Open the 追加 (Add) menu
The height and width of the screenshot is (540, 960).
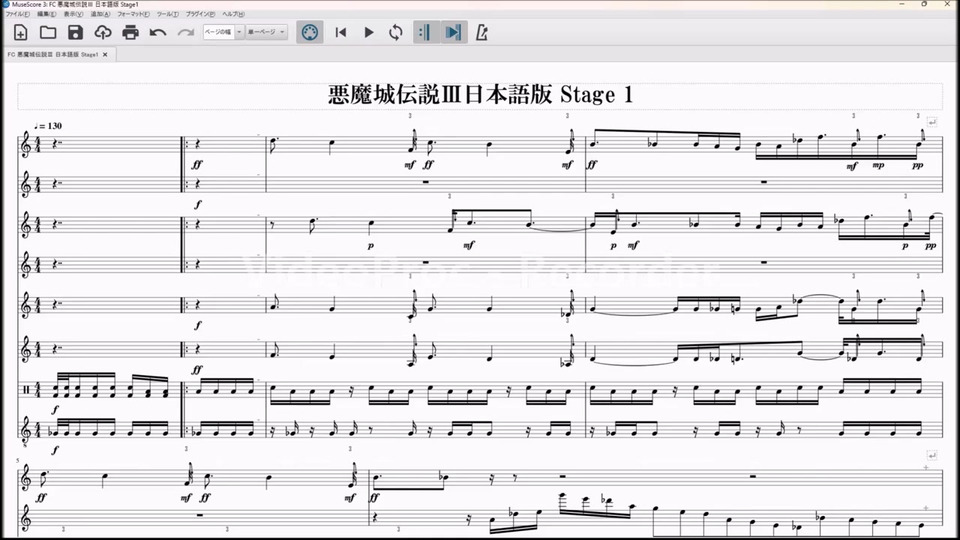100,14
